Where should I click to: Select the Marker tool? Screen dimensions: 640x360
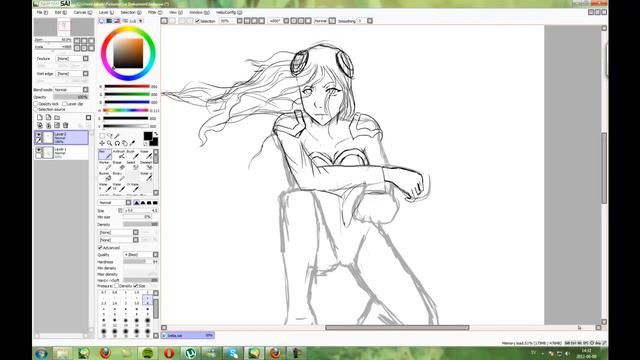(105, 165)
